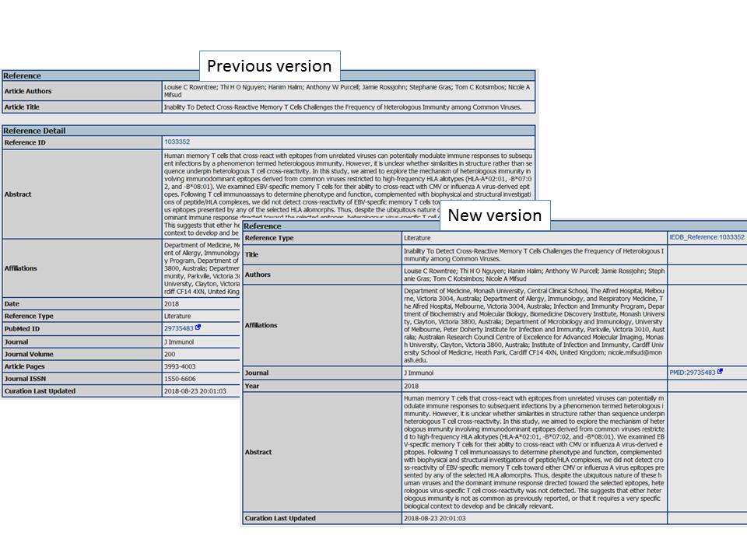Select the Literature value in the new version table
The height and width of the screenshot is (560, 747).
tap(417, 238)
